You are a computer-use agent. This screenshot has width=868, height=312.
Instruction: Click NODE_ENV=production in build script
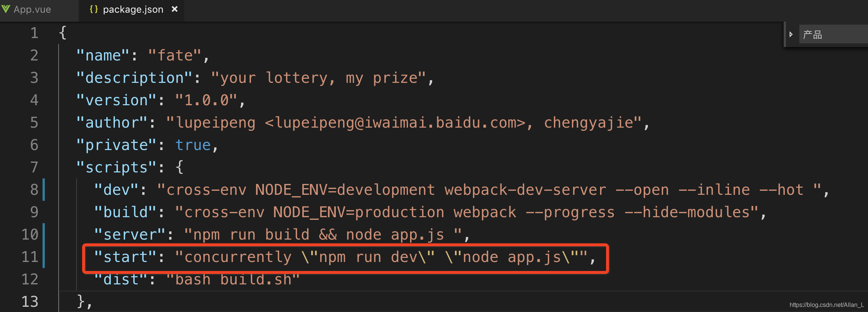[359, 212]
